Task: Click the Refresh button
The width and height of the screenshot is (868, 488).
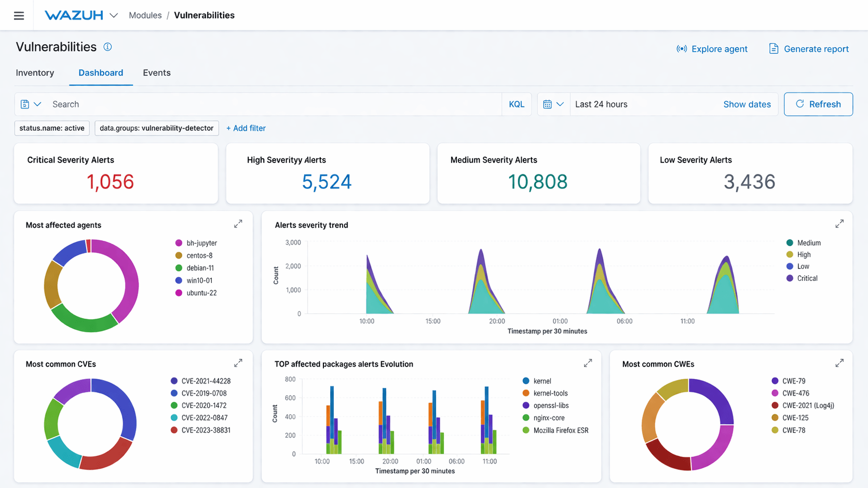Action: pyautogui.click(x=818, y=104)
